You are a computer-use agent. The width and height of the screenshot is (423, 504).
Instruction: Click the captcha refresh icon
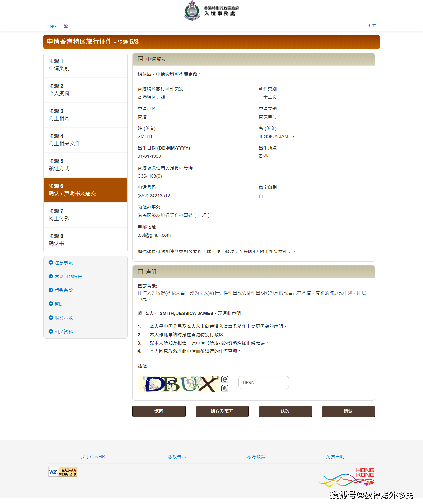225,380
